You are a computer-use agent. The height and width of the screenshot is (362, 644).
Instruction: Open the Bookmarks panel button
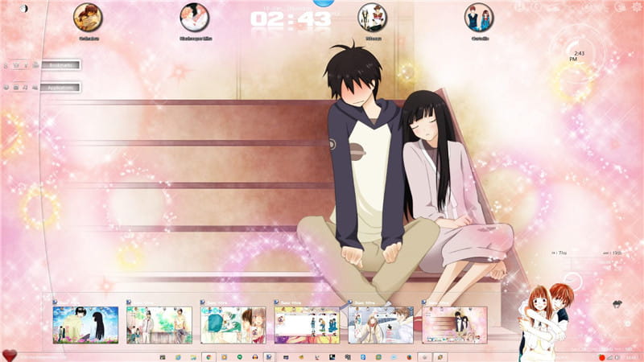(60, 64)
